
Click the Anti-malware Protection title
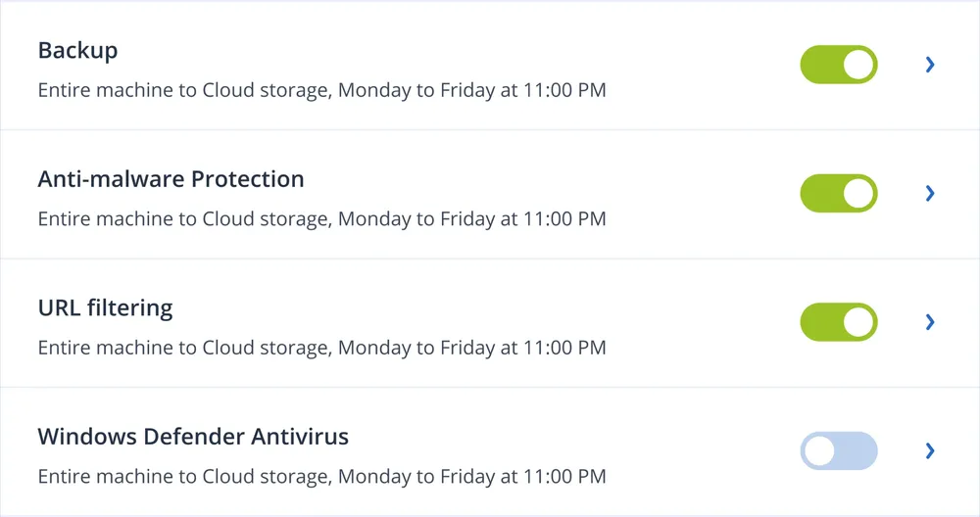coord(171,180)
